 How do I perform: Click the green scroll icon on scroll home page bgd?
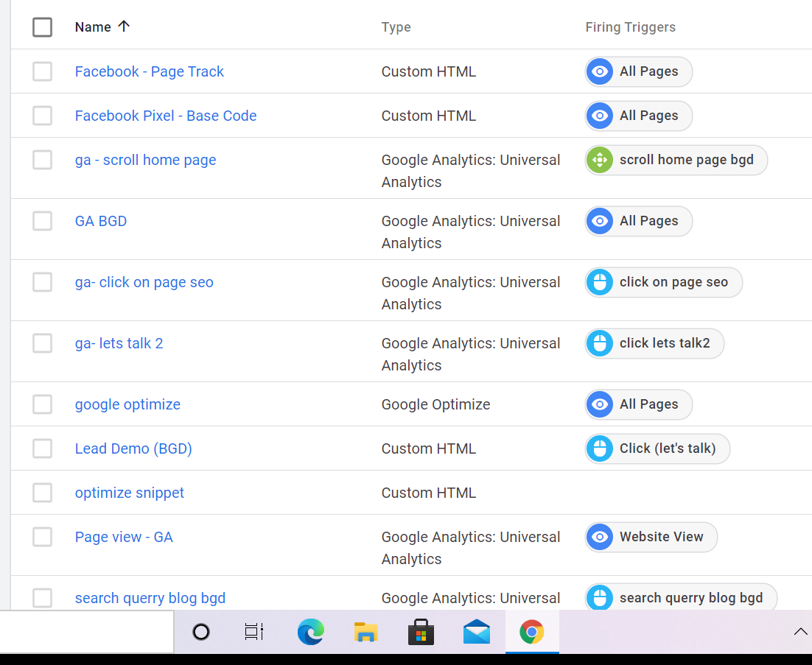pos(600,160)
